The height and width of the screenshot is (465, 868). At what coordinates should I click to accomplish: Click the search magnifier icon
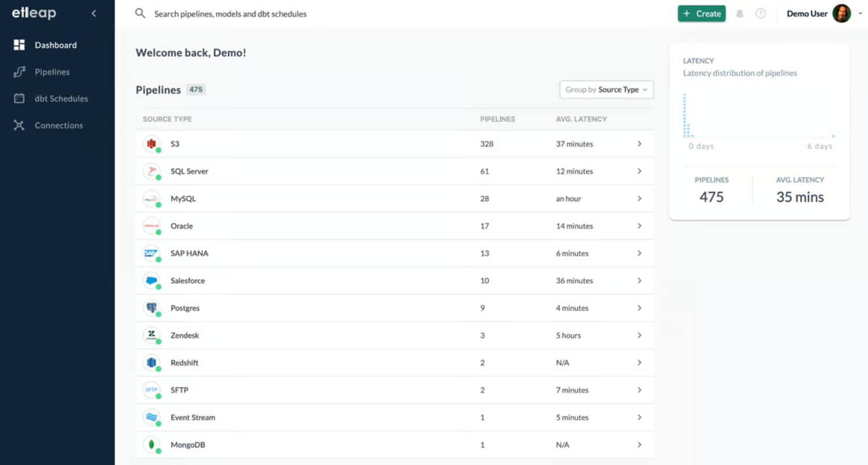[140, 13]
